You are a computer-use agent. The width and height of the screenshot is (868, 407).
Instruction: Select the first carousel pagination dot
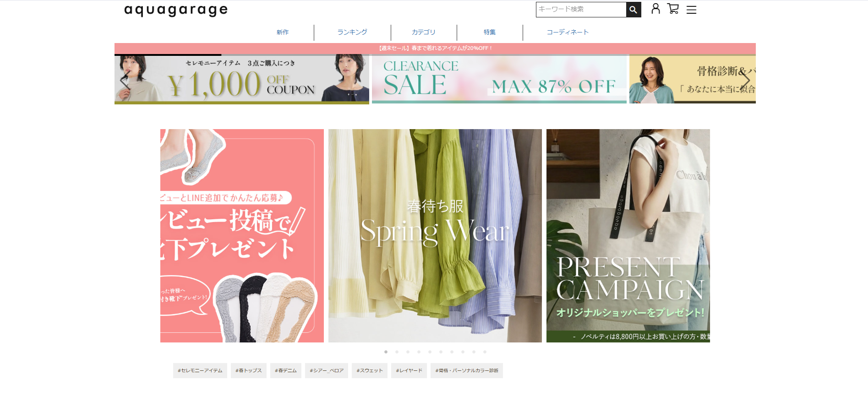click(x=386, y=352)
